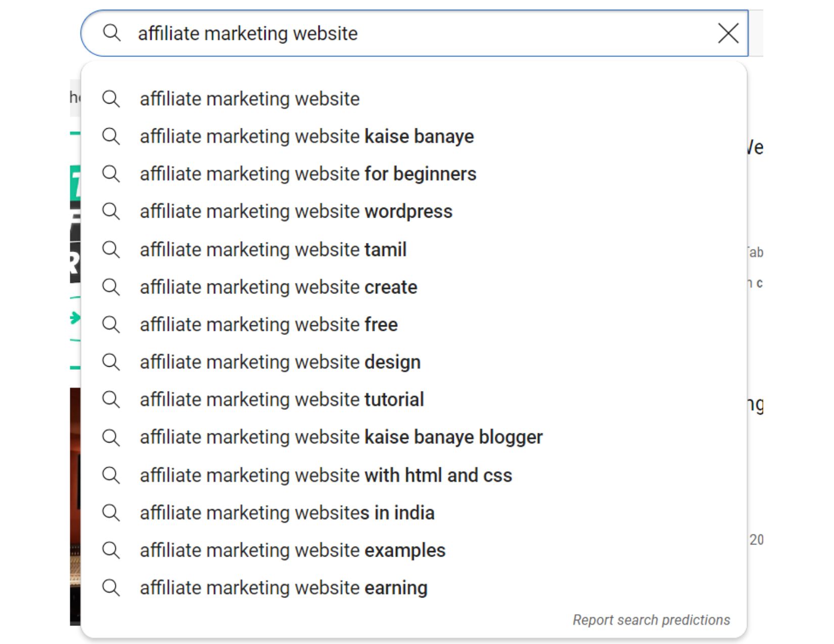The width and height of the screenshot is (834, 644).
Task: Select 'affiliate marketing website tutorial' suggestion
Action: pyautogui.click(x=282, y=400)
